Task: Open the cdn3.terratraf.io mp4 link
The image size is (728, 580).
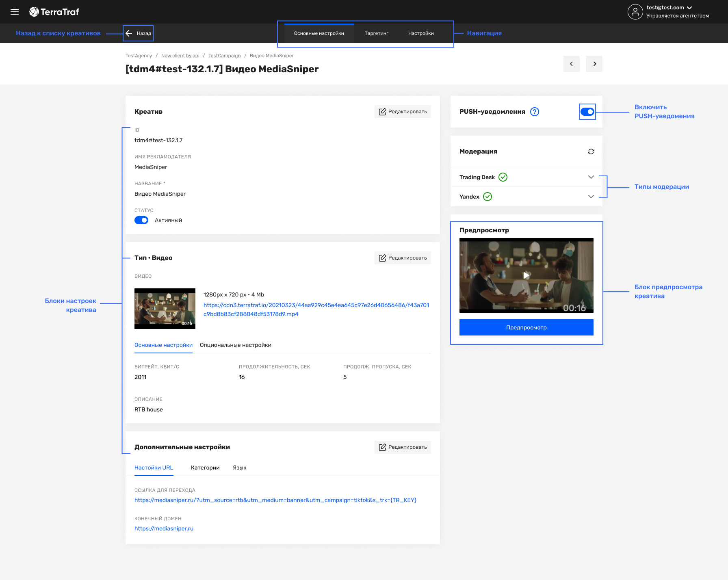Action: 316,309
